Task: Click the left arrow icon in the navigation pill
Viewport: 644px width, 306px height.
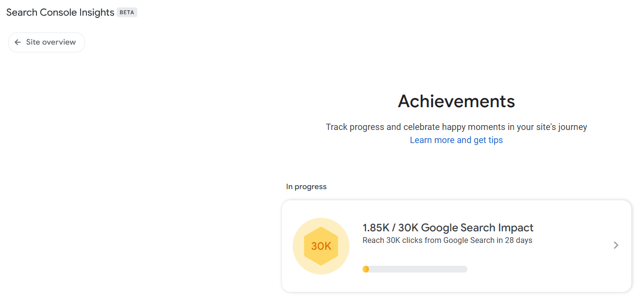Action: tap(17, 42)
